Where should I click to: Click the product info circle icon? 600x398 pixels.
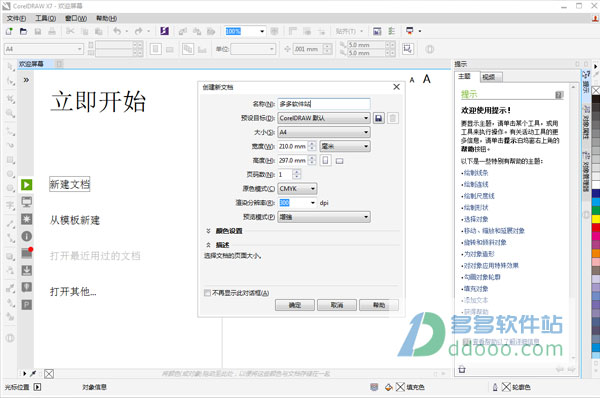26,236
